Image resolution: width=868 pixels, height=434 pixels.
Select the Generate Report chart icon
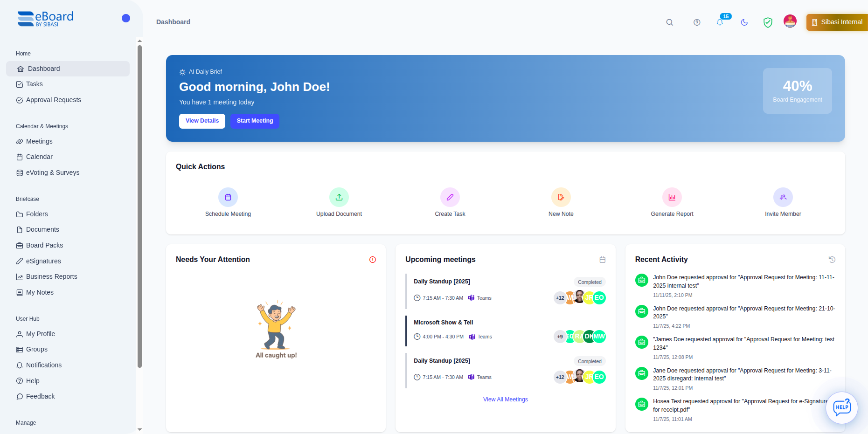coord(672,197)
